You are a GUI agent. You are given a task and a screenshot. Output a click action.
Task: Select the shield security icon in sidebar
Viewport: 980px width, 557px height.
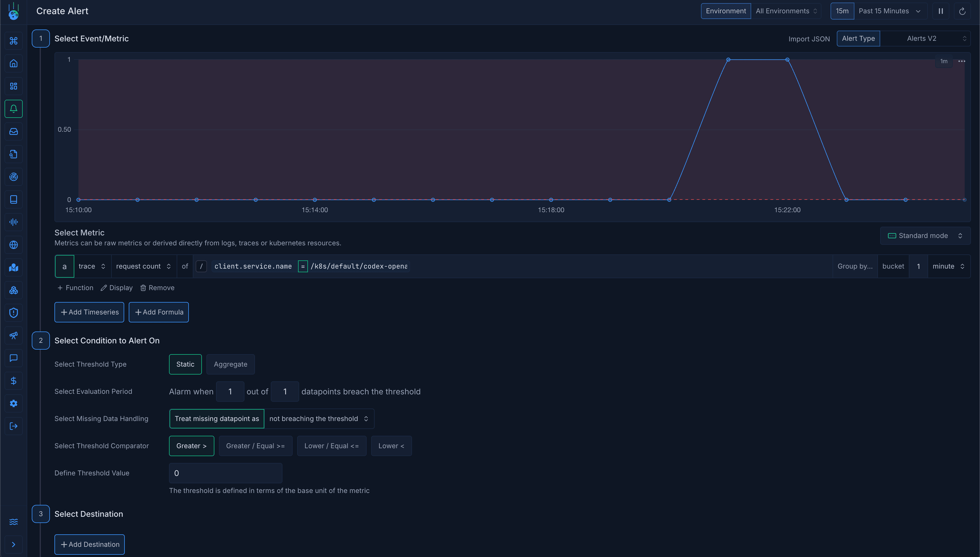[14, 312]
